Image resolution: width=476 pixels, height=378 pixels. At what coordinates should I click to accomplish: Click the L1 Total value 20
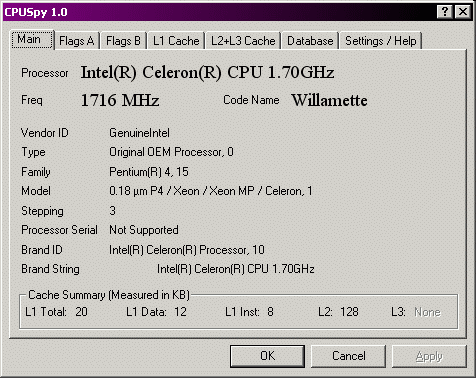click(81, 312)
